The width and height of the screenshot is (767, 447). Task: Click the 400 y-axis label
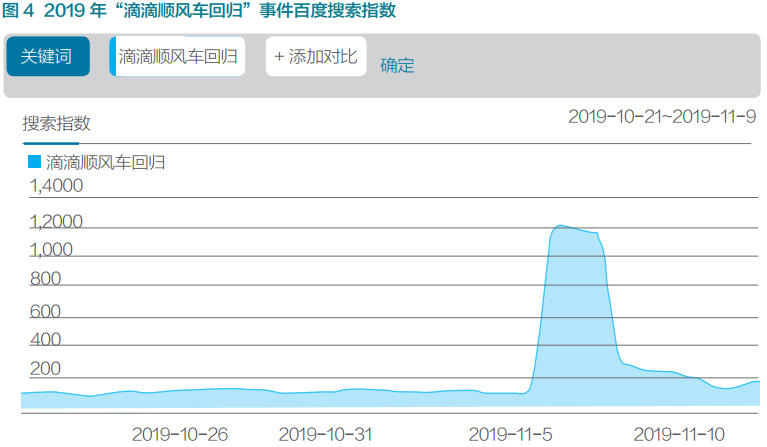coord(45,339)
